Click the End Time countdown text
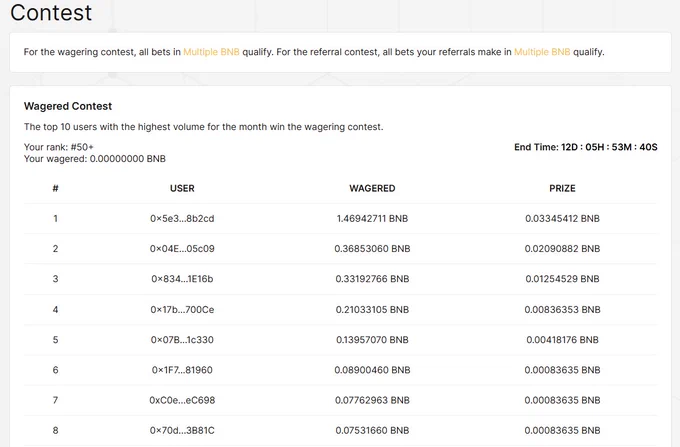The width and height of the screenshot is (680, 447). 585,147
